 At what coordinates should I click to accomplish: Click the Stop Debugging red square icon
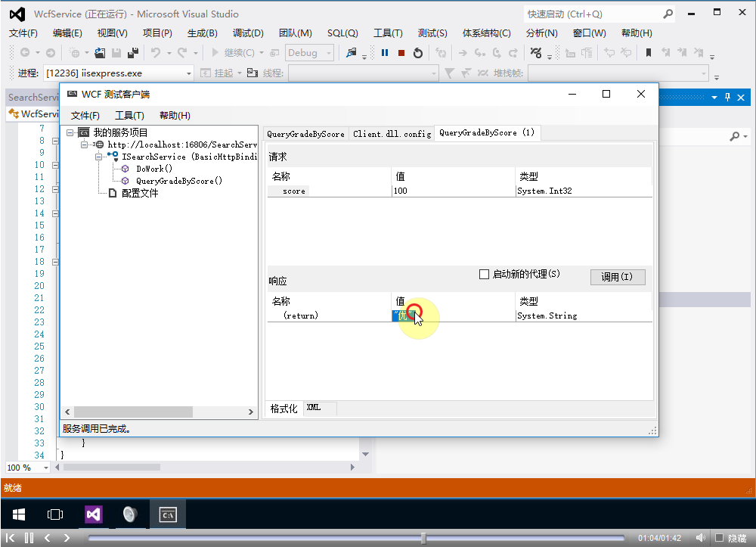coord(401,53)
